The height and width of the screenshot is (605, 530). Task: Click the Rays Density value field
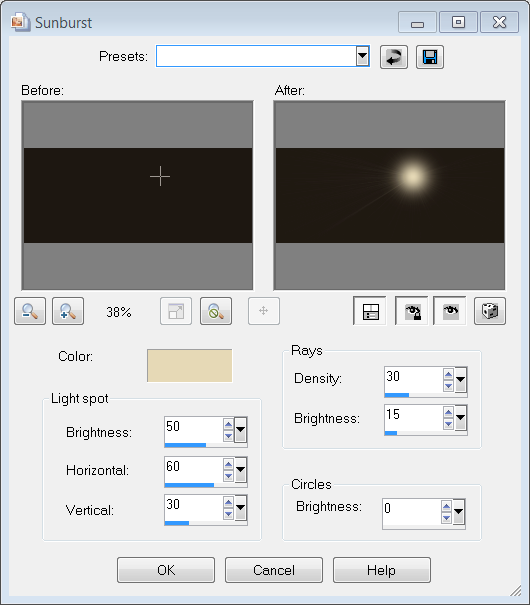[x=414, y=379]
